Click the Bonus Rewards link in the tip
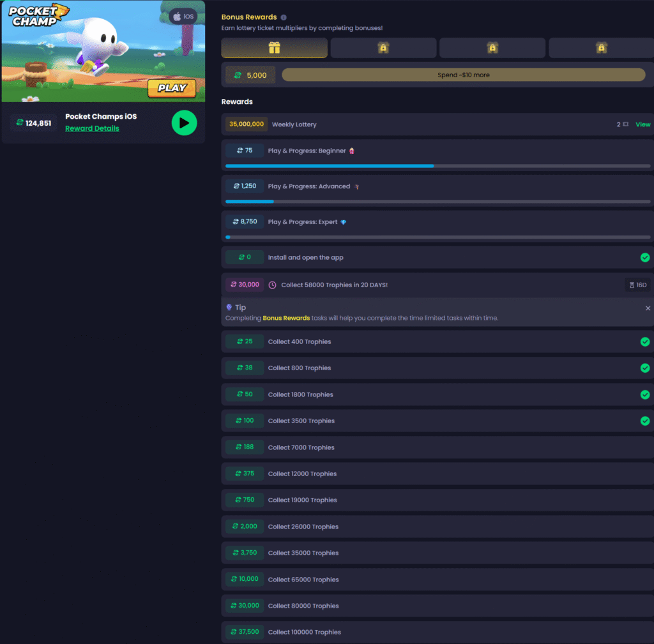 pos(286,318)
